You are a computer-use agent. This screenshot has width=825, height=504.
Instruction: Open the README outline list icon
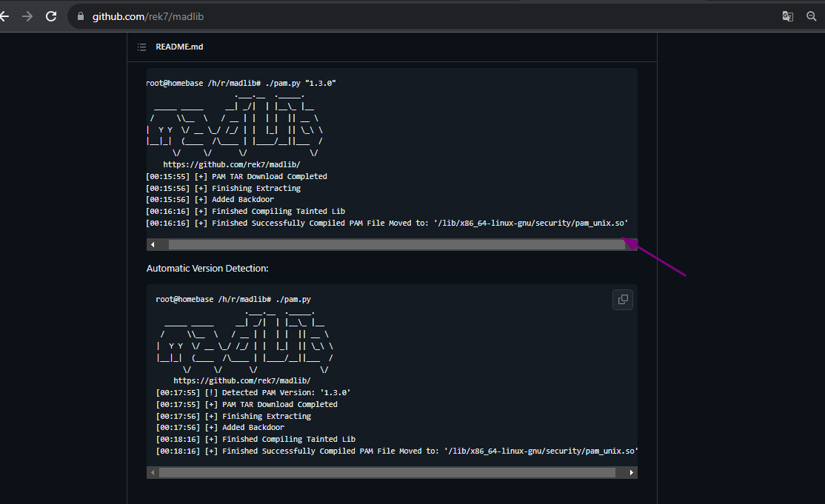(141, 47)
